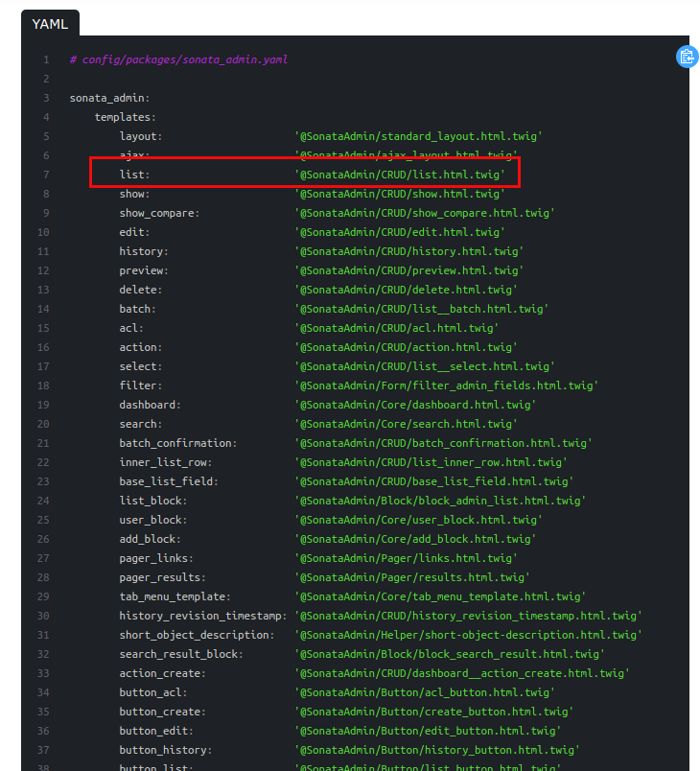Screen dimensions: 700x771
Task: Click the filter_admin_fields.html.twig value
Action: coord(447,385)
